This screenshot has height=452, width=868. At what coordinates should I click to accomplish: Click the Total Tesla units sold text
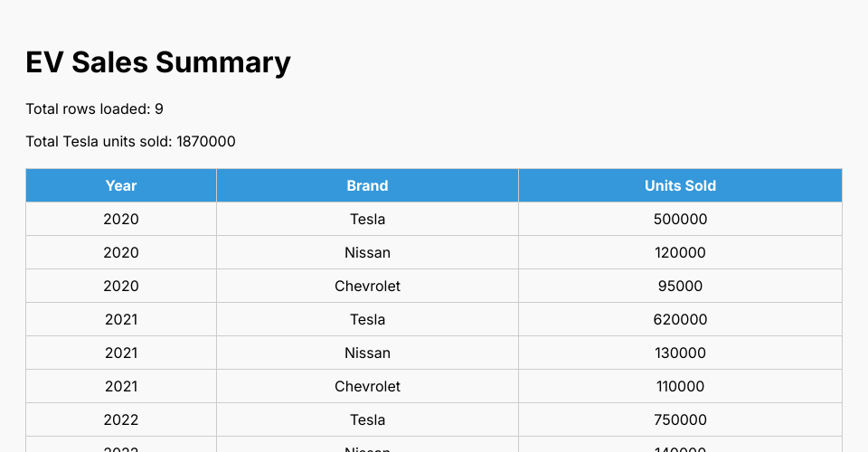tap(130, 142)
